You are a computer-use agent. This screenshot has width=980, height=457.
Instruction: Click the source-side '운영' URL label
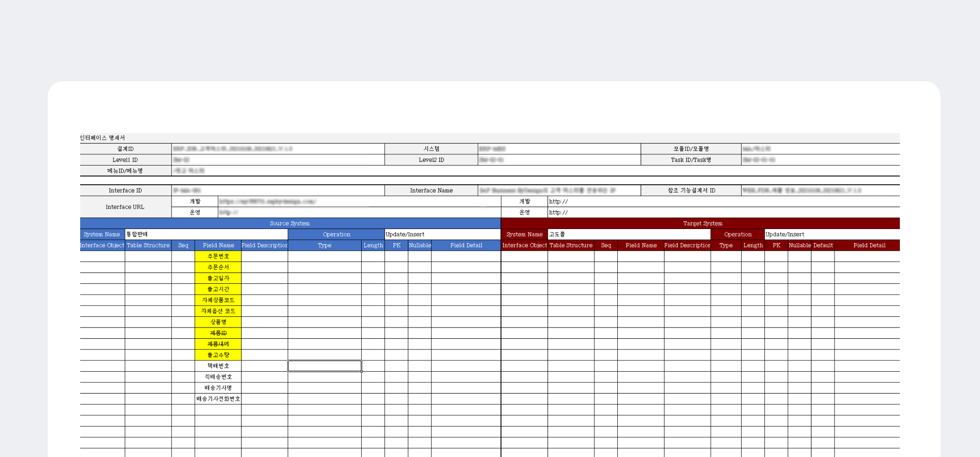[x=195, y=212]
